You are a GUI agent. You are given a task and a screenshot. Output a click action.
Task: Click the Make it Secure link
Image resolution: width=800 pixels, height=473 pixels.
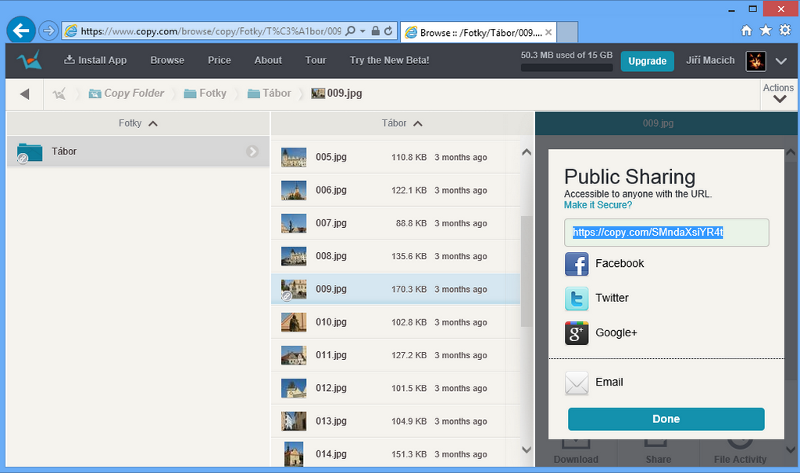point(598,205)
